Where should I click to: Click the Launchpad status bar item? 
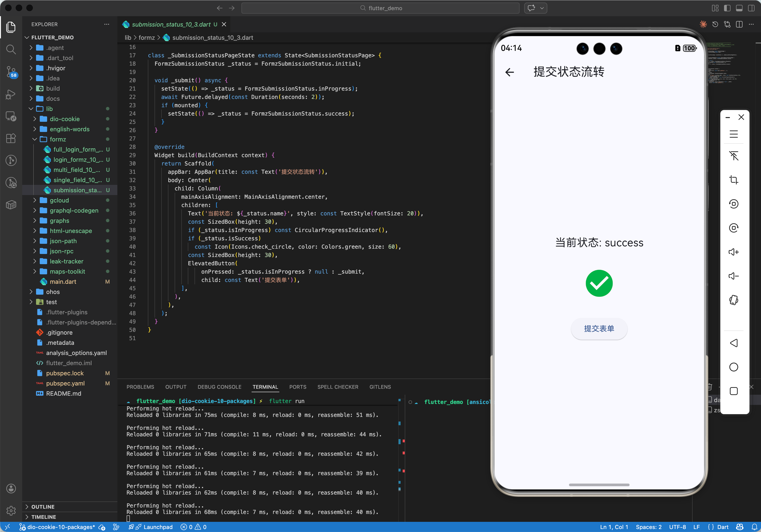coord(158,527)
